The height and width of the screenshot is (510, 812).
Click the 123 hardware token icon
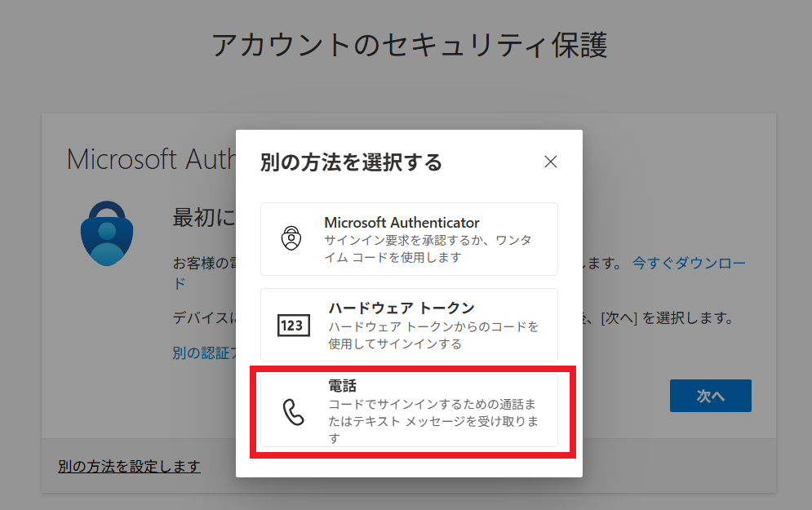(294, 325)
